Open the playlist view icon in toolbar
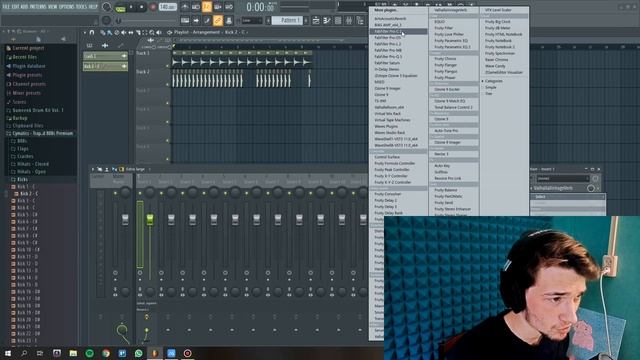This screenshot has width=640, height=360. 316,20
